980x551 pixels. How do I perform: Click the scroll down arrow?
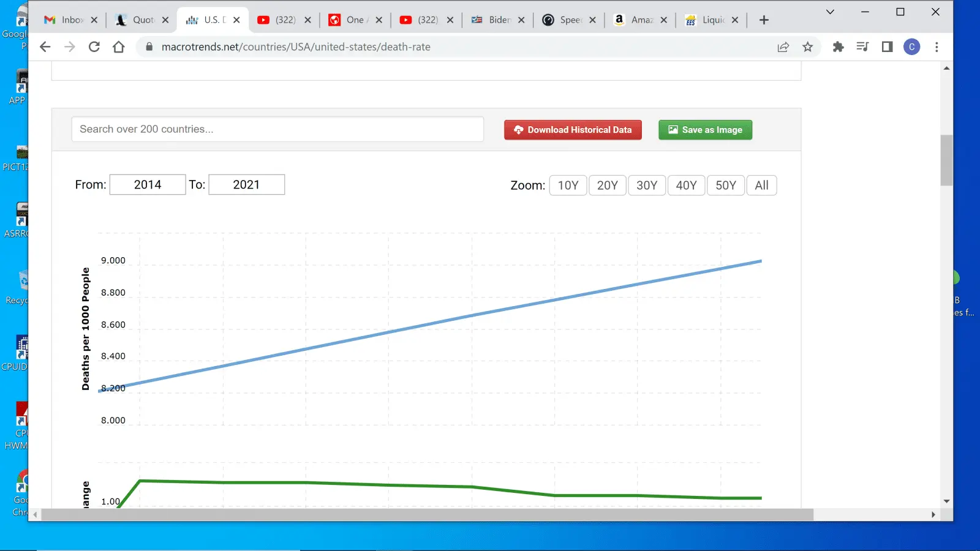(946, 501)
